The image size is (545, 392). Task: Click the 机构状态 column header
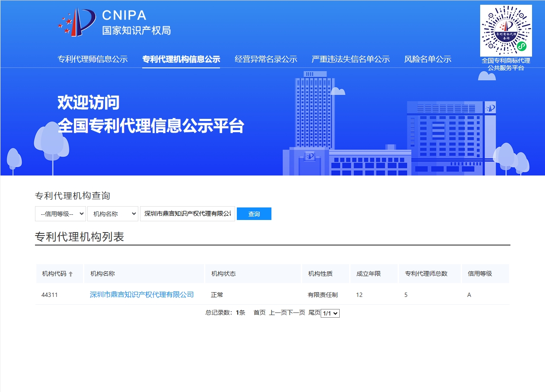pos(223,274)
